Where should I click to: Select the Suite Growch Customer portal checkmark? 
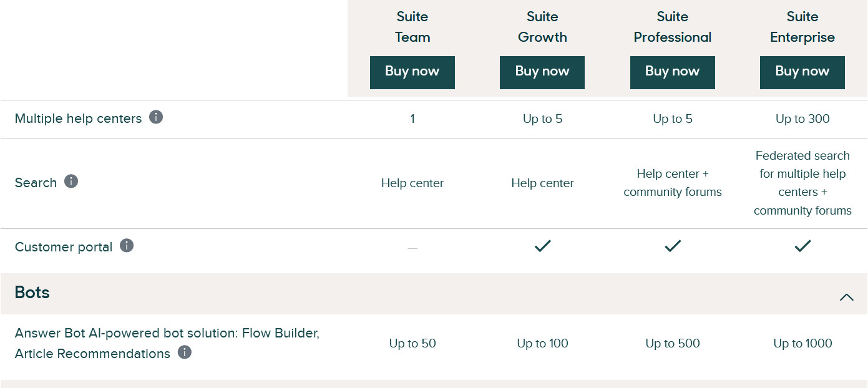click(x=542, y=246)
